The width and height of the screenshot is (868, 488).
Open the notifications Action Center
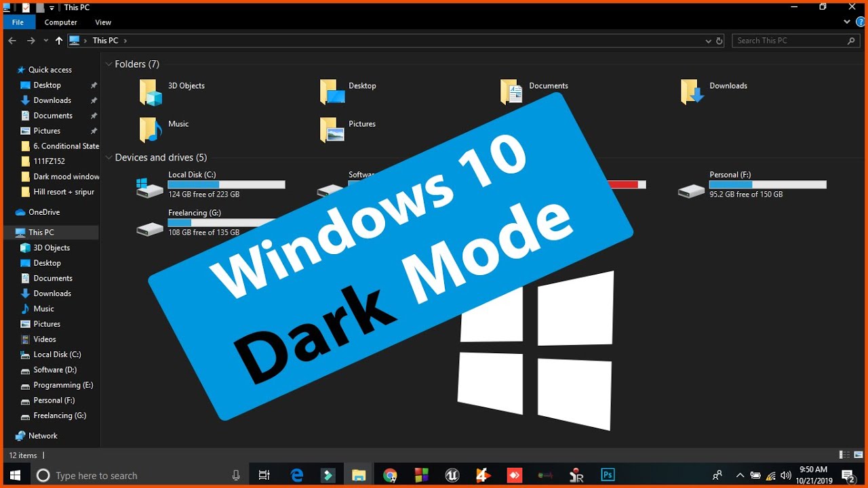(848, 476)
